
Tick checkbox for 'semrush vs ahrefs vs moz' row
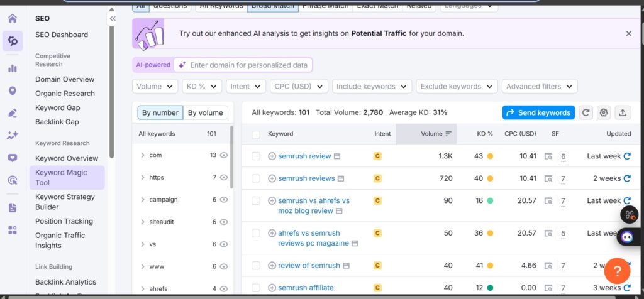(256, 200)
